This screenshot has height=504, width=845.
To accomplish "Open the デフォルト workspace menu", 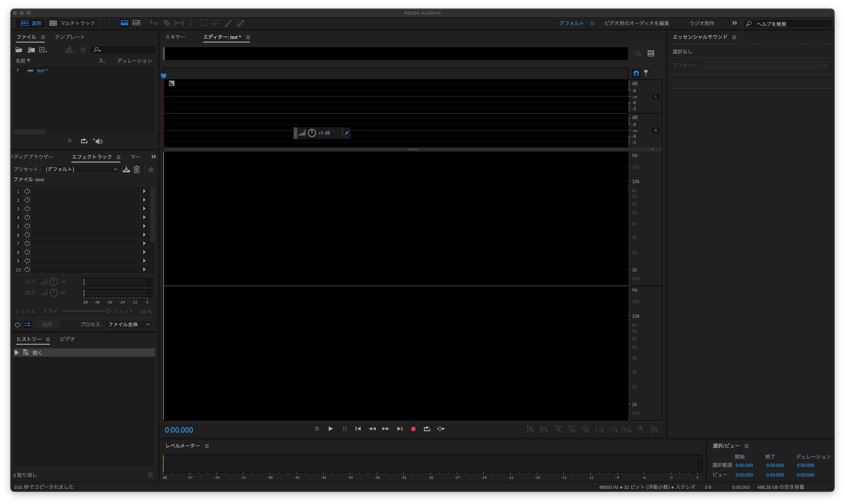I will coord(592,23).
